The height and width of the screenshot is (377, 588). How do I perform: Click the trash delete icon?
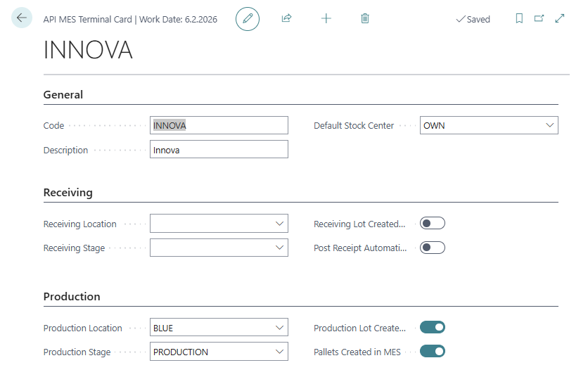(365, 19)
